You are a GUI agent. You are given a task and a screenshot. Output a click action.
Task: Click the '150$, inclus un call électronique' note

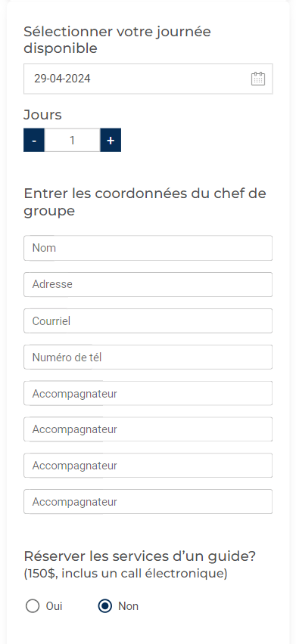pyautogui.click(x=126, y=574)
